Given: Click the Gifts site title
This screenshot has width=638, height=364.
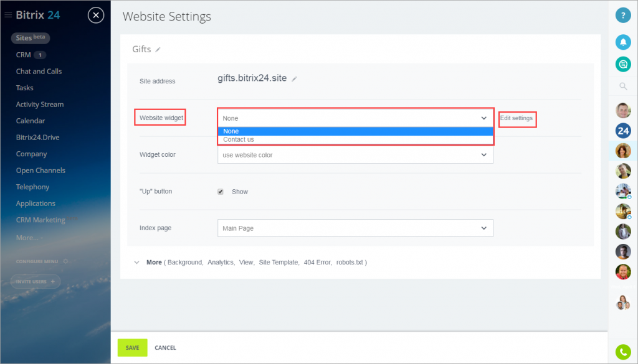Looking at the screenshot, I should pos(141,49).
